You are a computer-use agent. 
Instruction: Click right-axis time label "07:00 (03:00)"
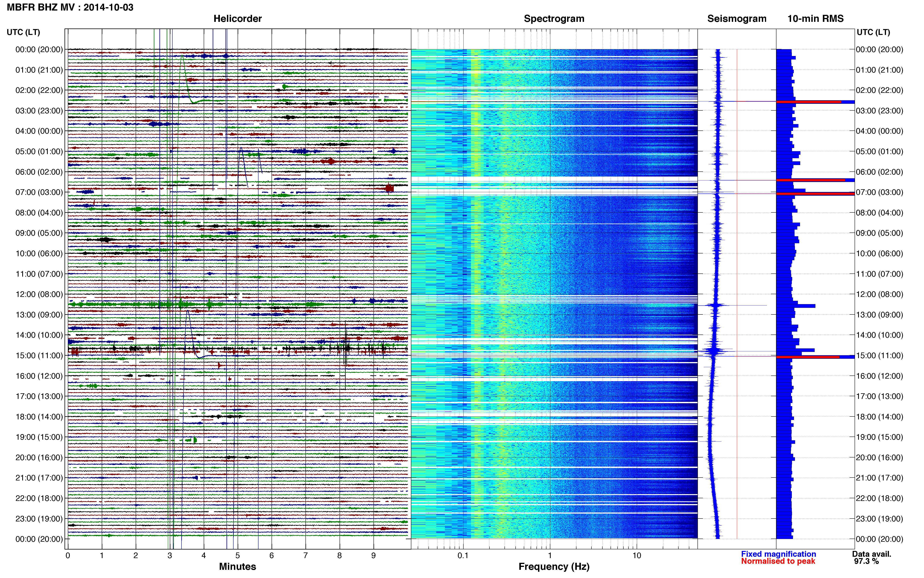tap(880, 192)
